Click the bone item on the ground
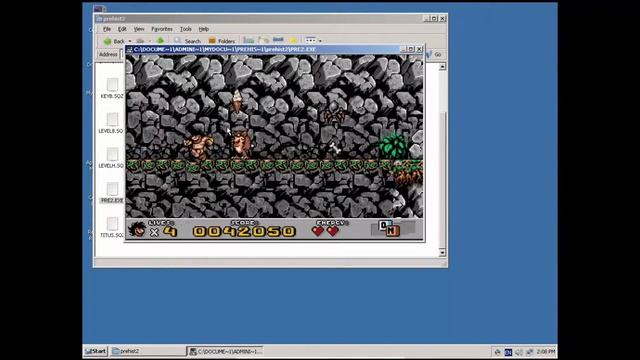 pyautogui.click(x=335, y=148)
